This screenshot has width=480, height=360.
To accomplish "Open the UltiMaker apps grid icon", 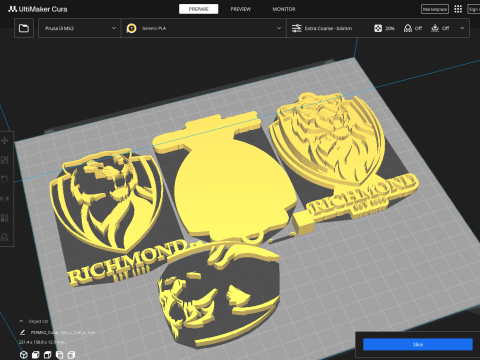I will click(458, 9).
